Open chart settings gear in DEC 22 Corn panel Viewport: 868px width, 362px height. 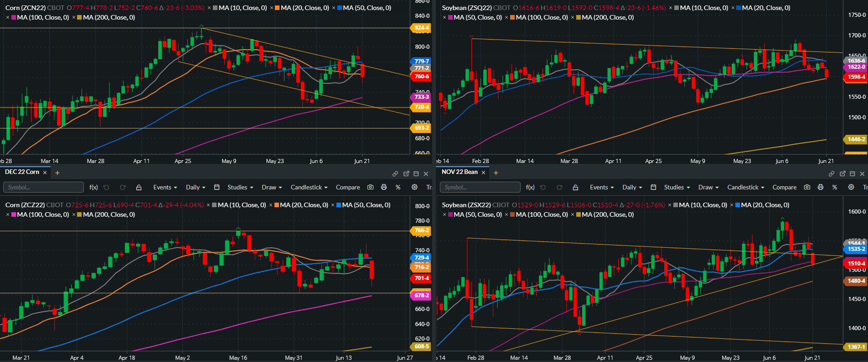click(414, 187)
